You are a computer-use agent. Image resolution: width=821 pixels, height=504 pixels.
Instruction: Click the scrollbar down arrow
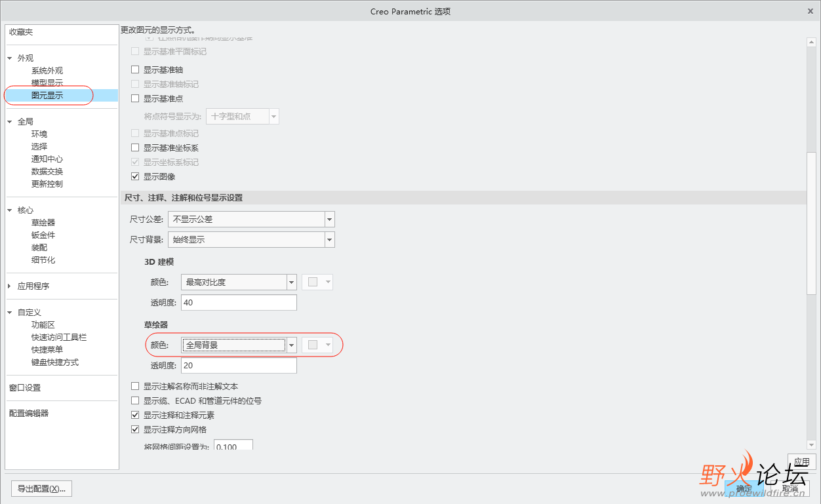point(812,445)
